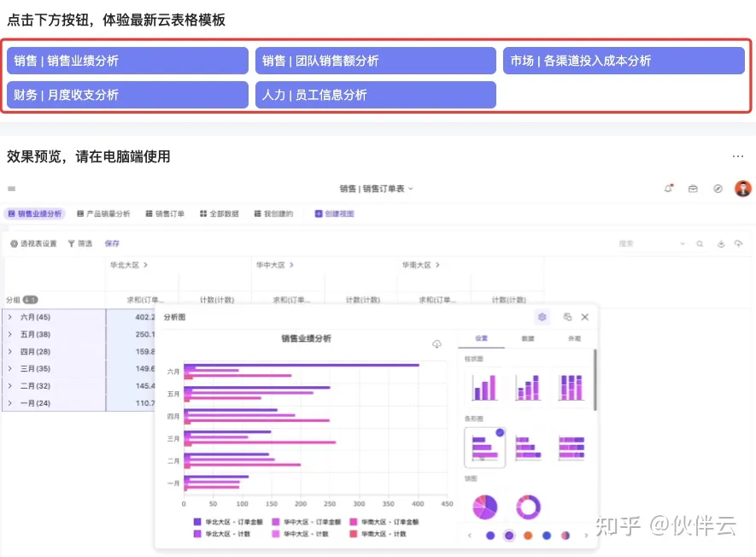Expand the 六月 (45) group row

point(10,317)
